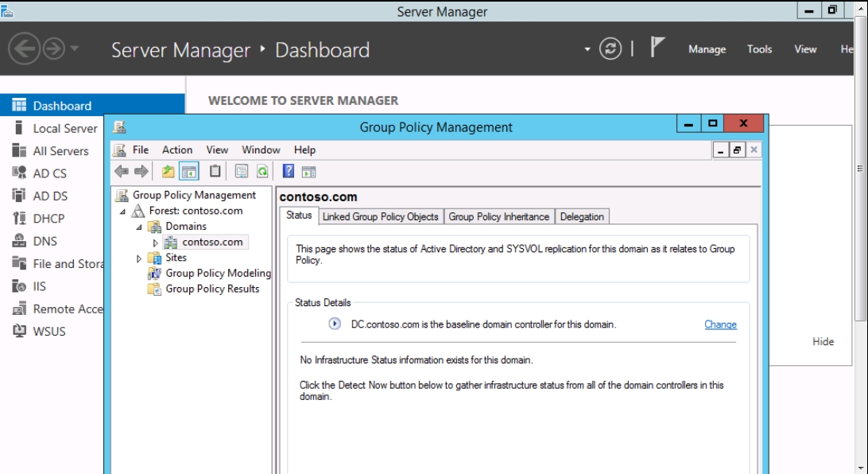The height and width of the screenshot is (474, 868).
Task: Select Dashboard in the Server Manager sidebar
Action: pos(92,105)
